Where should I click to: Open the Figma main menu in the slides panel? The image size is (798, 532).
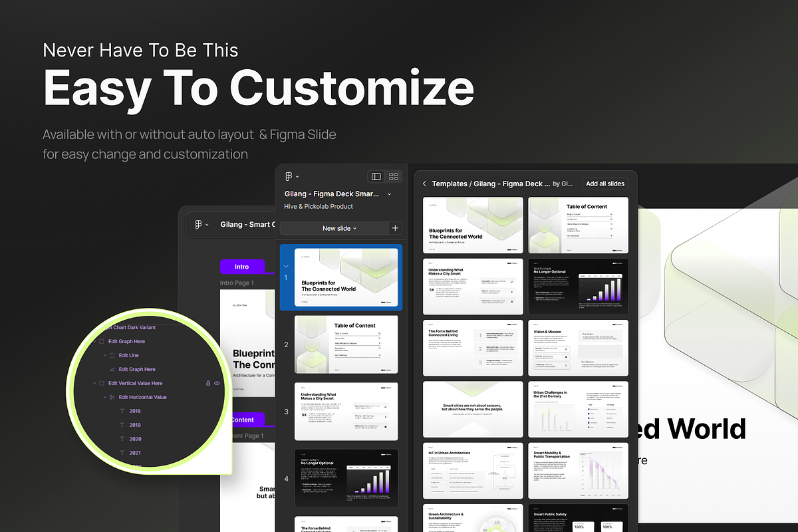[291, 176]
